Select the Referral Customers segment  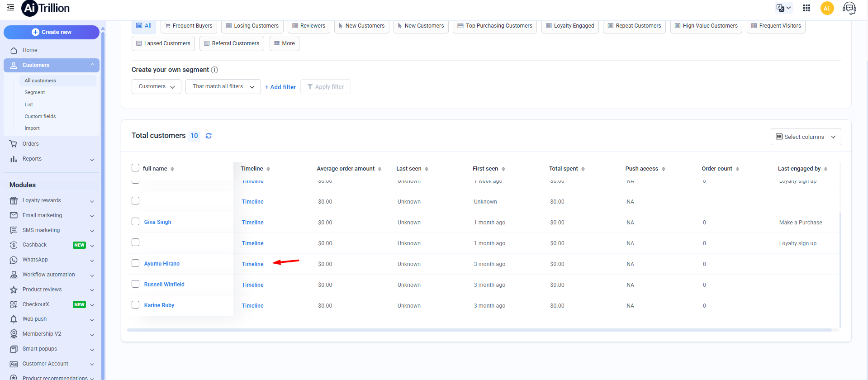point(232,43)
